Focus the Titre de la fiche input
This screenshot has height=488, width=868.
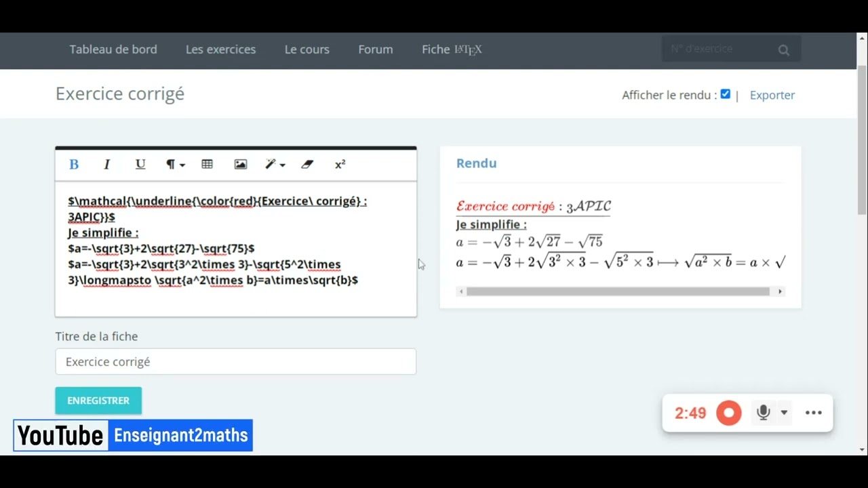(236, 362)
